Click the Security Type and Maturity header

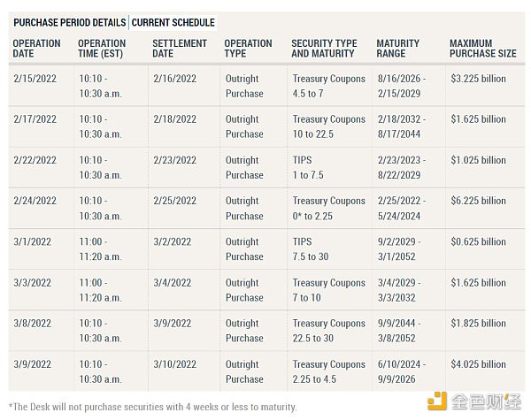coord(324,49)
